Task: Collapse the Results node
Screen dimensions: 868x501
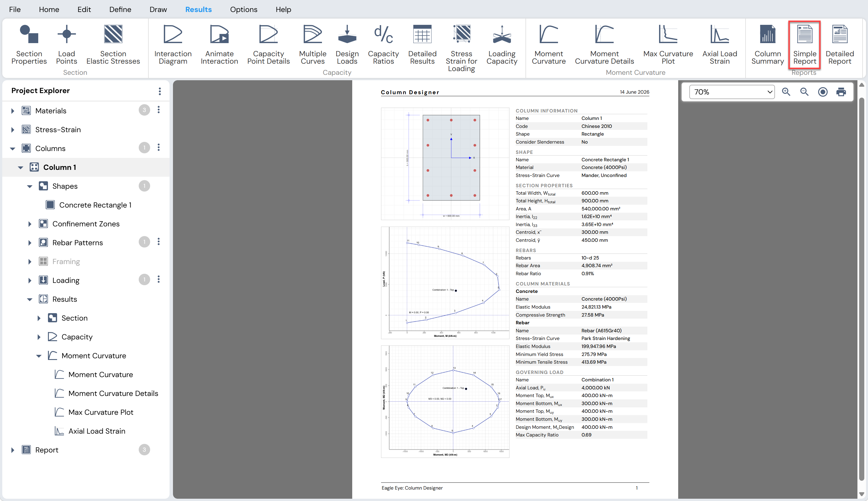Action: [x=30, y=299]
